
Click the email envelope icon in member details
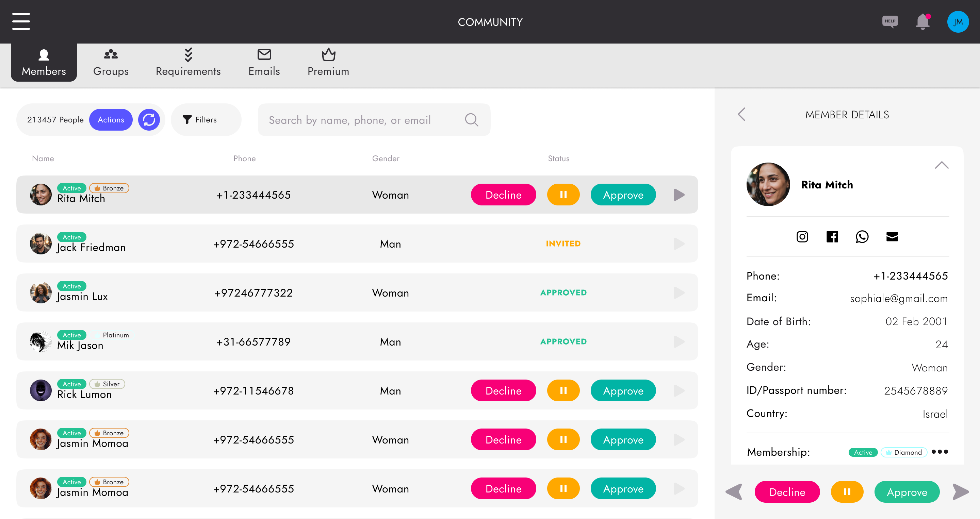892,237
